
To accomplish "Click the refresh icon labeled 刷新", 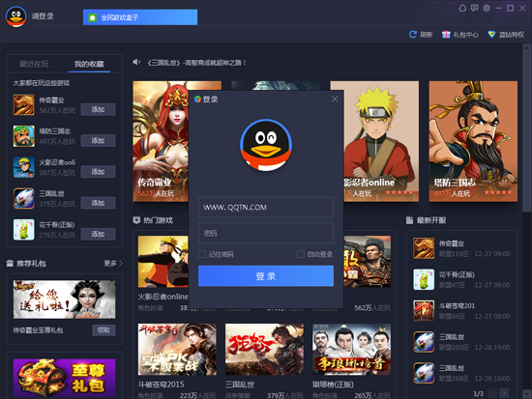I will coord(413,34).
